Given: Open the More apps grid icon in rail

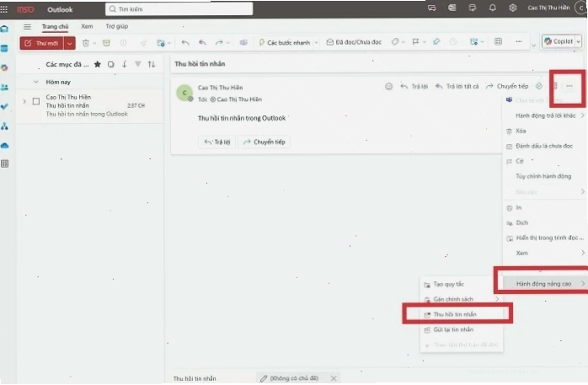Looking at the screenshot, I should coord(4,163).
